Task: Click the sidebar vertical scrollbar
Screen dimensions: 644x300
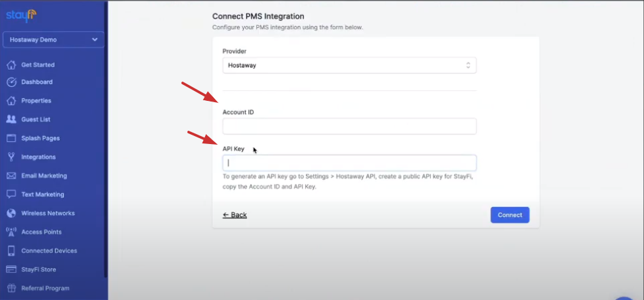Action: (x=106, y=139)
